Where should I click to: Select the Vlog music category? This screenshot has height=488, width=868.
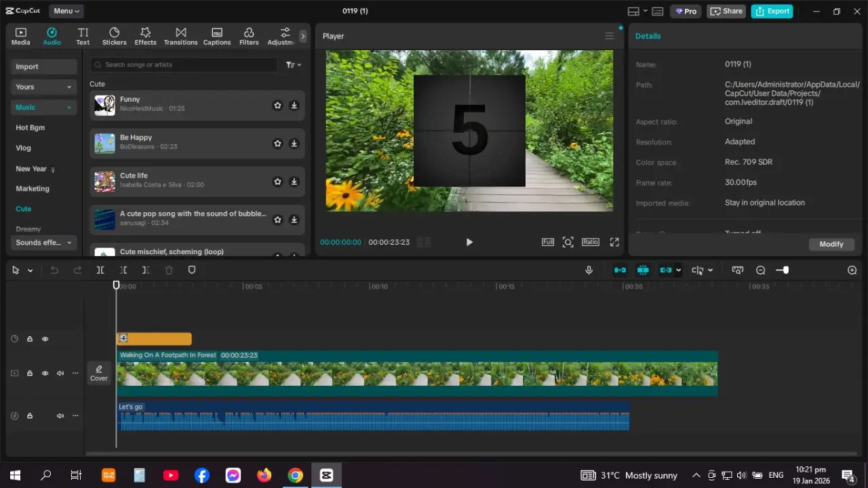pos(24,148)
